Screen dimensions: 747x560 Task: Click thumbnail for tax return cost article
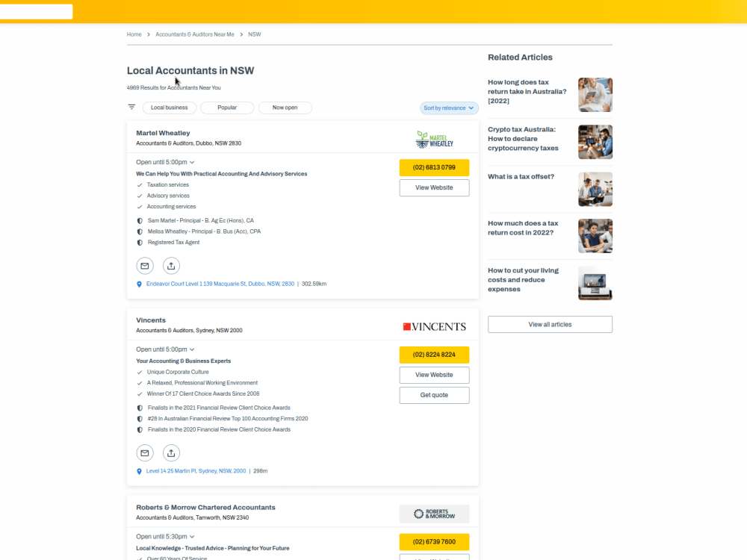[x=595, y=236]
